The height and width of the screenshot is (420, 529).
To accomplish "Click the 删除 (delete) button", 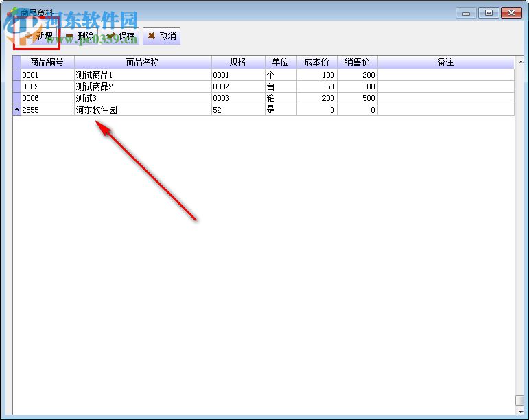I will (80, 36).
